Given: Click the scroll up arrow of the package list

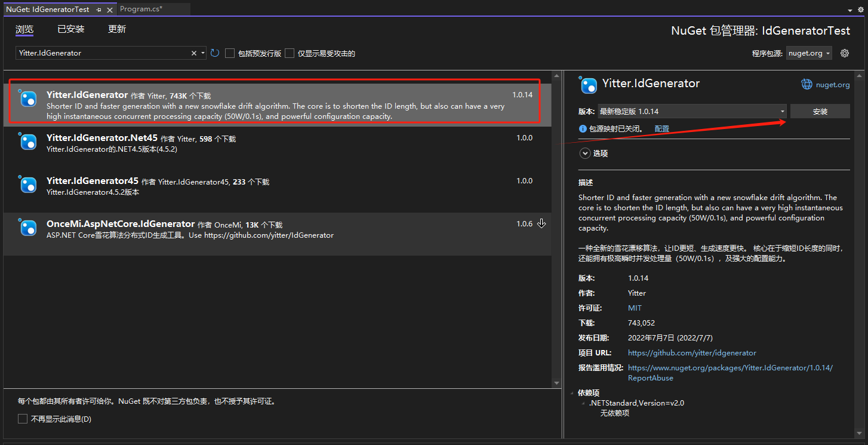Looking at the screenshot, I should [556, 75].
